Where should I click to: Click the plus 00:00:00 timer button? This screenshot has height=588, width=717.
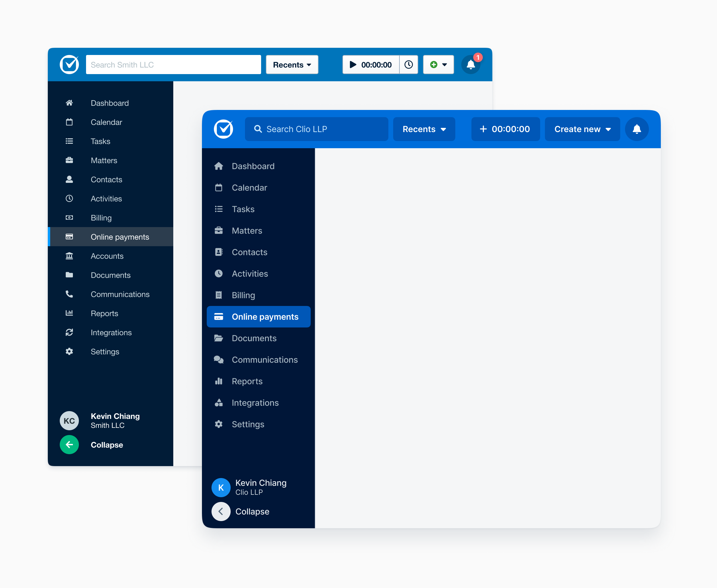[x=505, y=129]
